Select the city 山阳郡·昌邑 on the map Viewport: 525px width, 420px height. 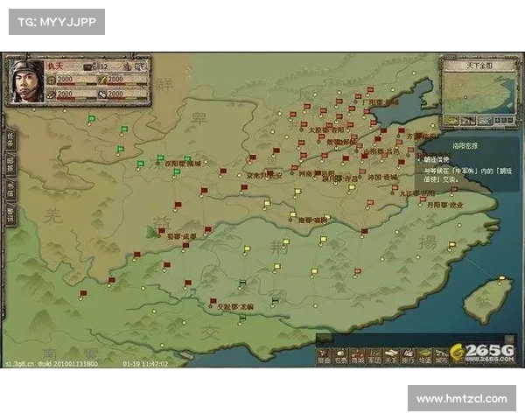point(381,151)
